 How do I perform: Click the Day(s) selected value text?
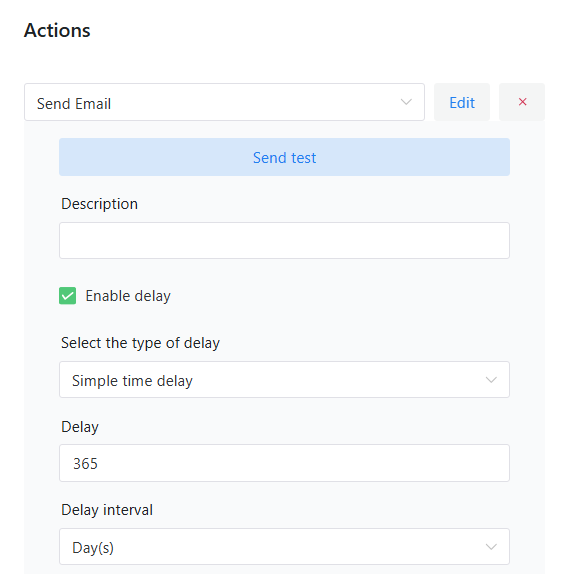tap(93, 548)
